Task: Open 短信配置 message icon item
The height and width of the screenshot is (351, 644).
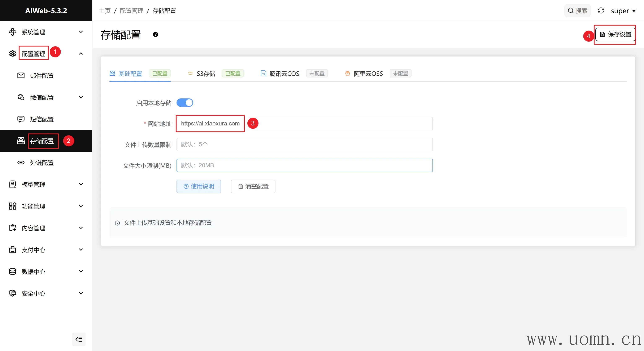Action: (x=21, y=119)
